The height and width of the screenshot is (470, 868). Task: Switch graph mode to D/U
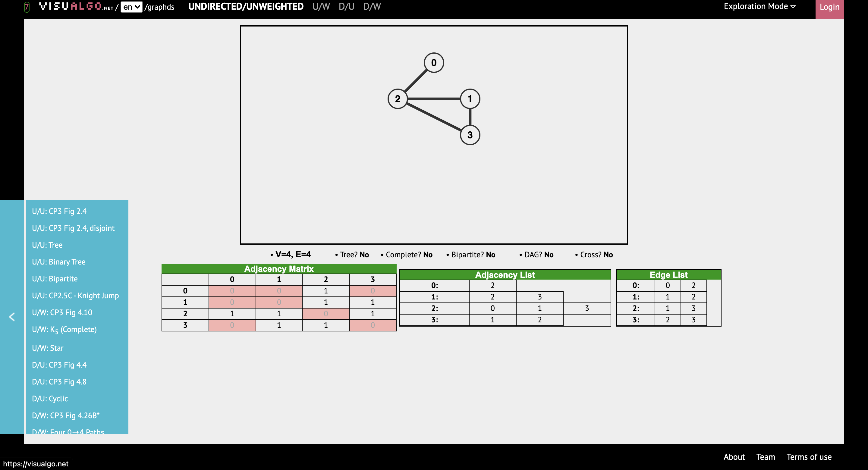(x=346, y=6)
